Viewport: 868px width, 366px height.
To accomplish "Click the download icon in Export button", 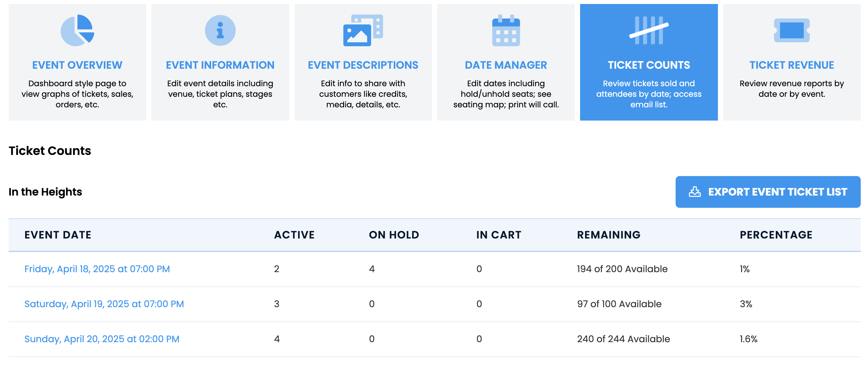I will [694, 192].
